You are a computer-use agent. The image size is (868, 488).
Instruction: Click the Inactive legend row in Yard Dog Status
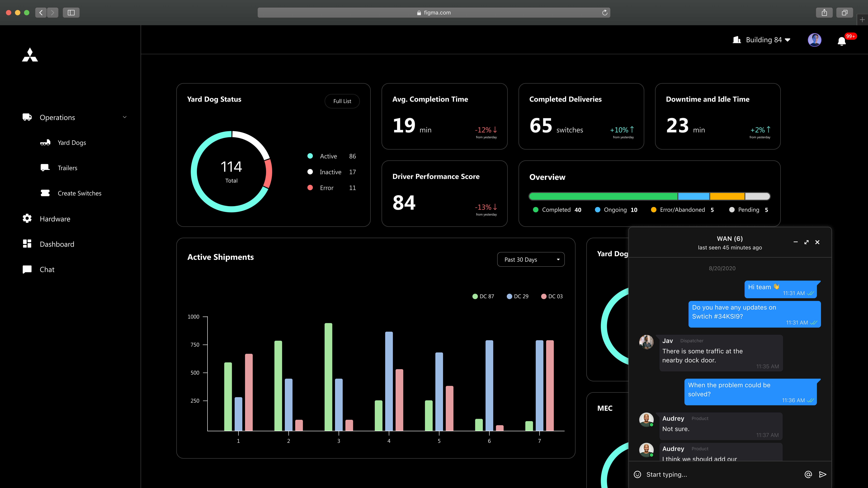(332, 172)
